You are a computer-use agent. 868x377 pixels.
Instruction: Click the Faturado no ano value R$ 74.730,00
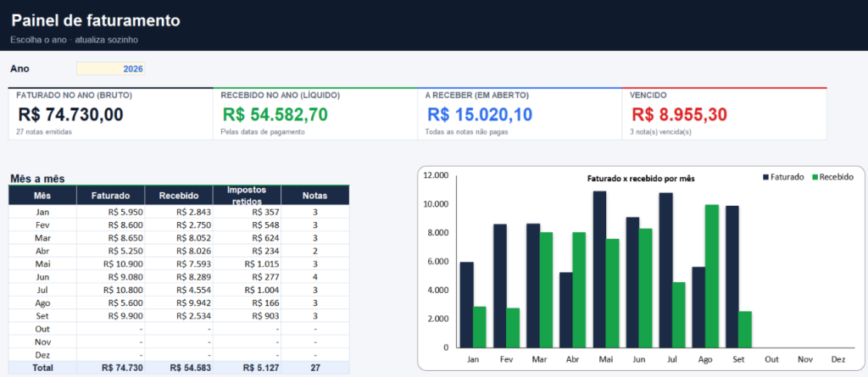click(x=71, y=114)
